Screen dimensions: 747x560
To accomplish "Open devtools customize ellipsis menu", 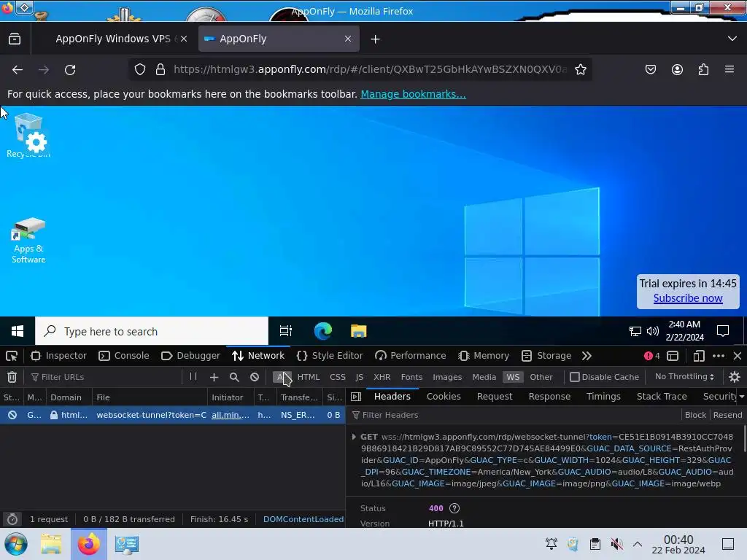I will point(719,356).
